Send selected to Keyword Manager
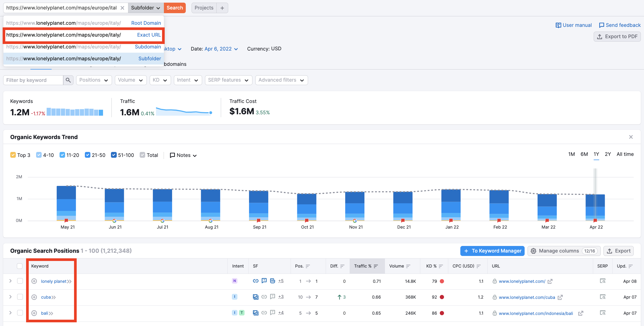 coord(492,251)
